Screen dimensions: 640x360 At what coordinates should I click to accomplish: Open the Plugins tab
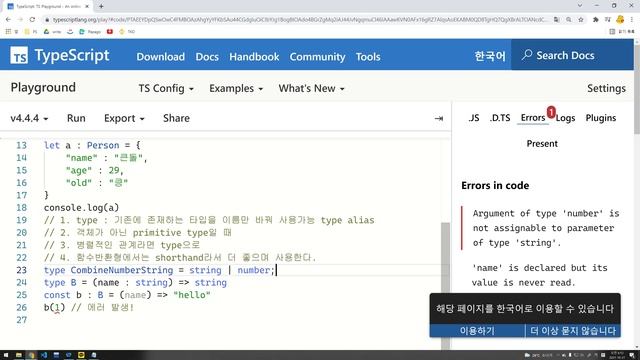(601, 118)
